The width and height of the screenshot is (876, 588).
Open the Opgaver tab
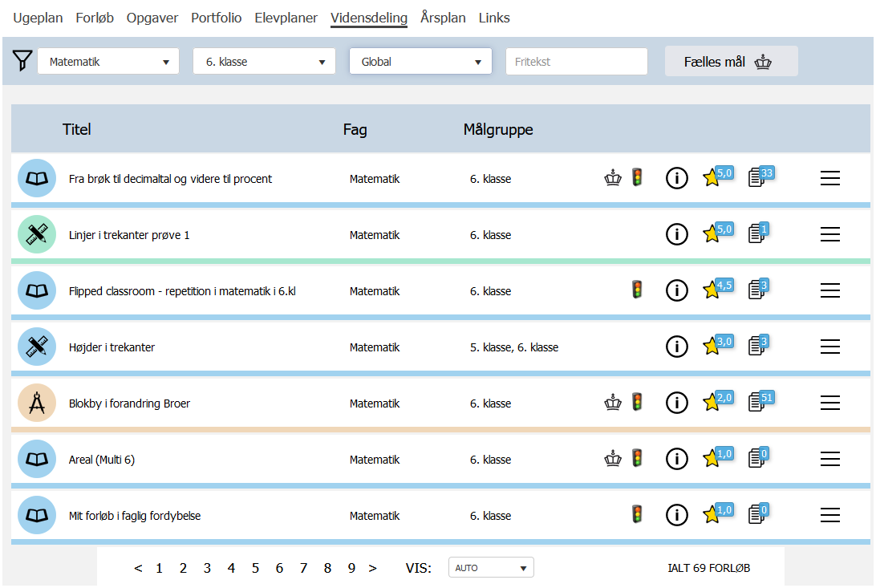152,18
